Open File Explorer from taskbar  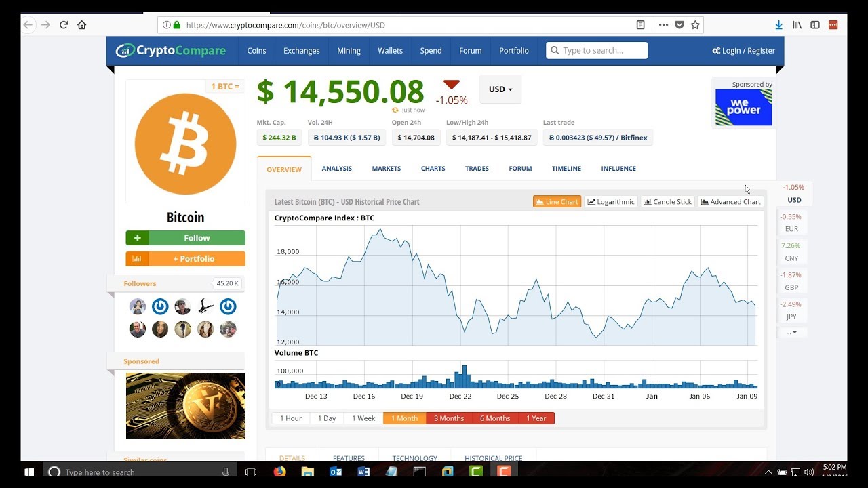point(308,472)
